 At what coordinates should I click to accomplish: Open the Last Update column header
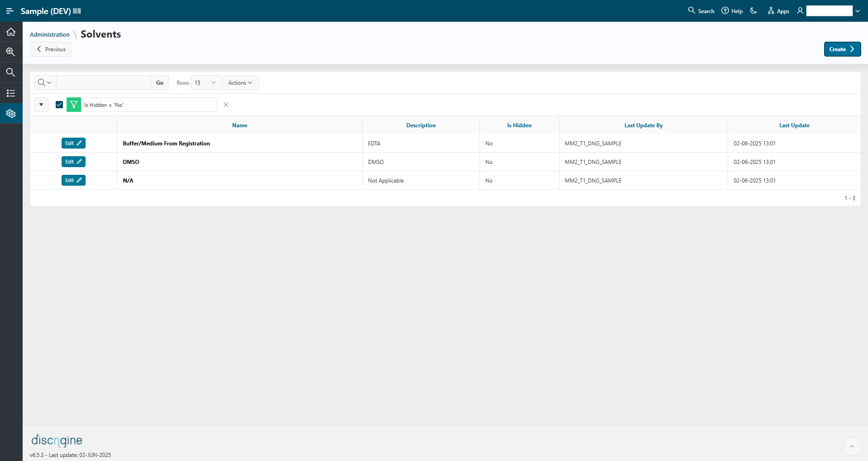[794, 125]
